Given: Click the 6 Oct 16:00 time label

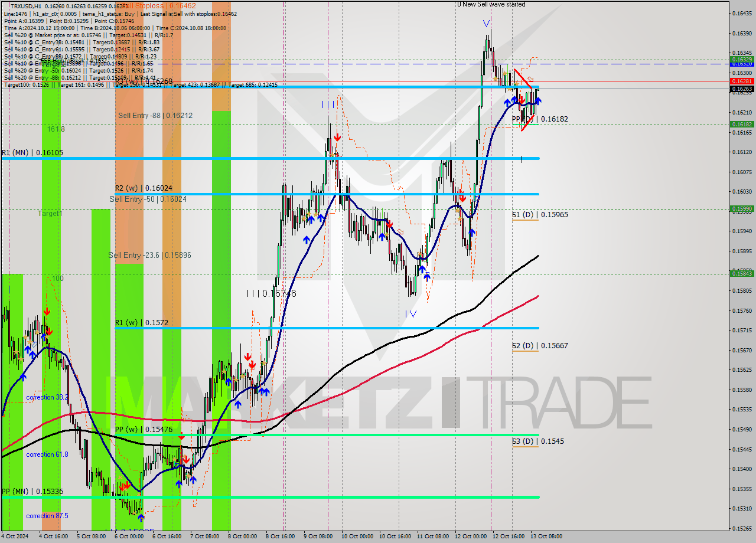Looking at the screenshot, I should point(166,537).
